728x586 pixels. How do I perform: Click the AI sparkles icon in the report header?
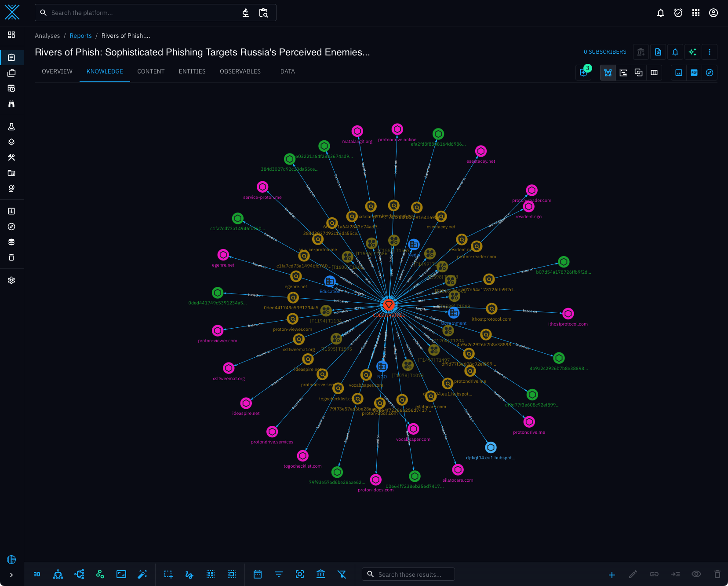click(692, 52)
